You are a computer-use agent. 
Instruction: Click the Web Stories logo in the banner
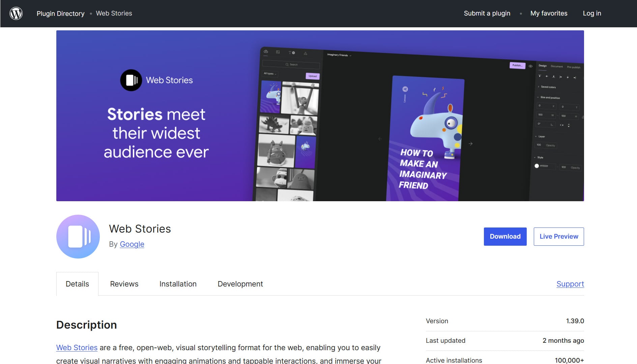[x=156, y=80]
